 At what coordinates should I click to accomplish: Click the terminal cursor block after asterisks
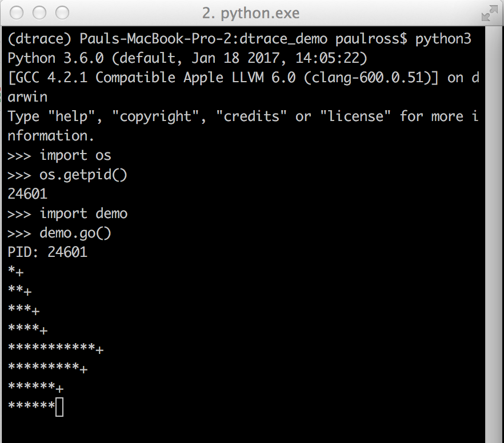click(59, 407)
